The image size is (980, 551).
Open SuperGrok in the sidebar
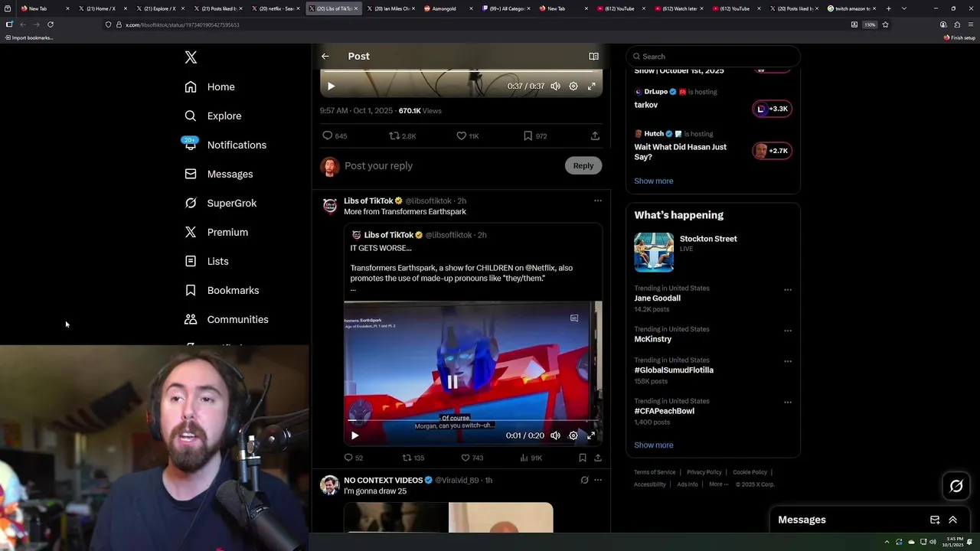[x=220, y=204]
